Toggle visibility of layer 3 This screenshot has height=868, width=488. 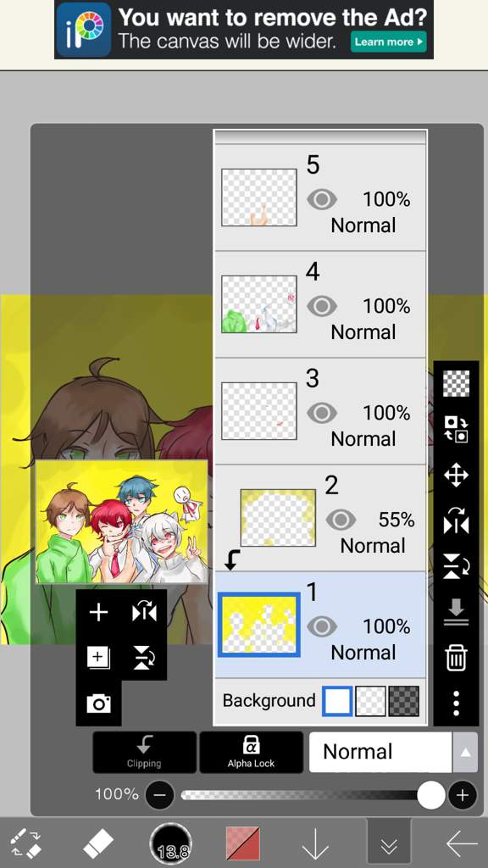322,413
